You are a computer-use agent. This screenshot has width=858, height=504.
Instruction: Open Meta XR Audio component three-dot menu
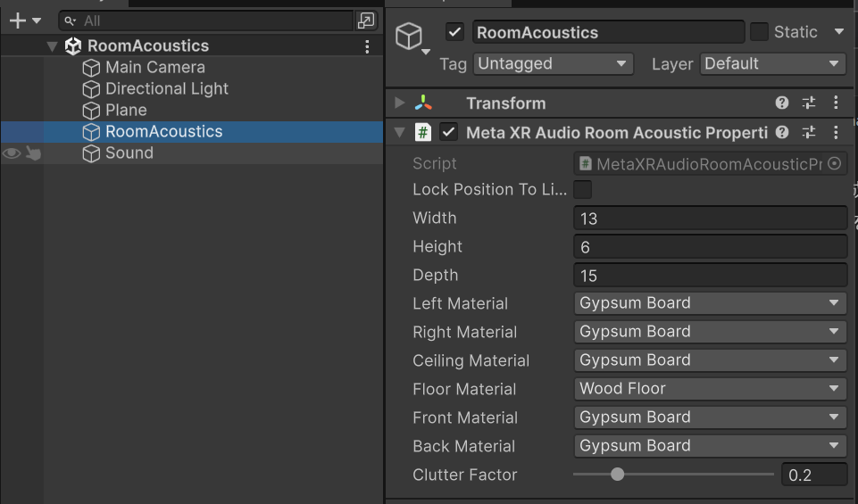point(836,133)
